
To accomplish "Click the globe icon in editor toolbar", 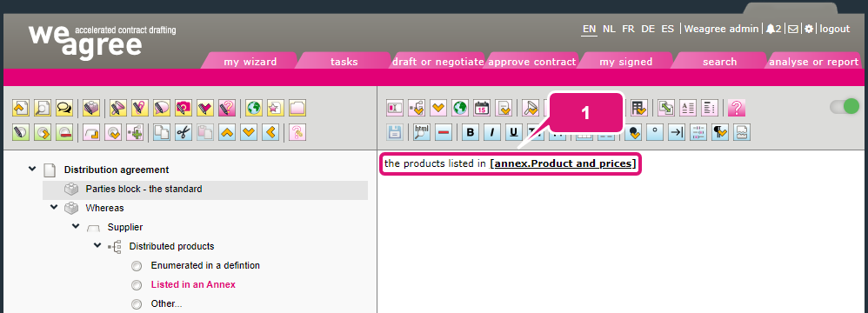I will tap(460, 108).
